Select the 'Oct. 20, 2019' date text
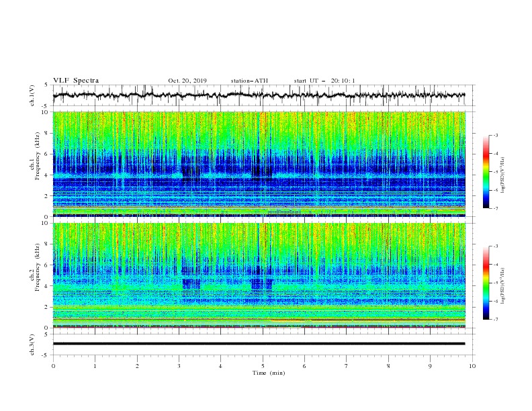 coord(187,81)
